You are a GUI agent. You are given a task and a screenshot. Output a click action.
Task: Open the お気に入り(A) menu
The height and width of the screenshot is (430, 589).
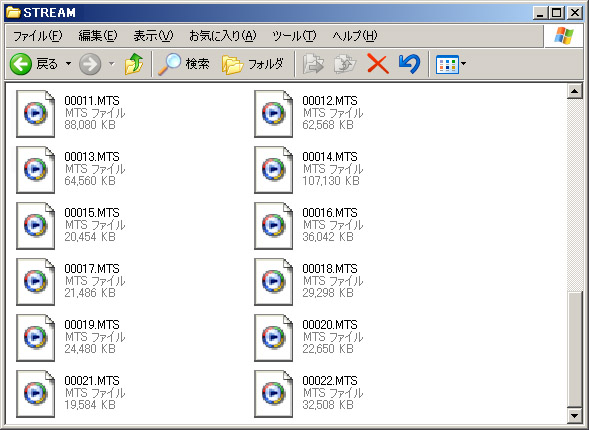[x=222, y=36]
